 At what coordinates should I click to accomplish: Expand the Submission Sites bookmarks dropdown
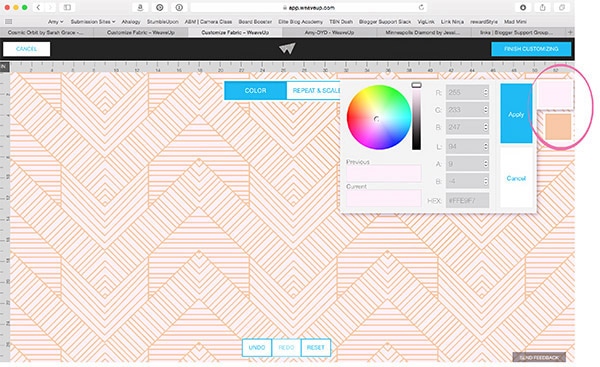(93, 22)
